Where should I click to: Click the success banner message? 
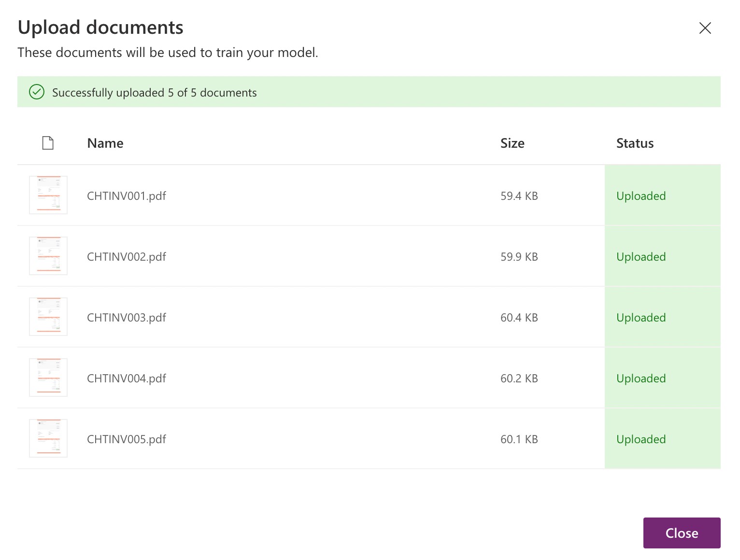[x=154, y=92]
